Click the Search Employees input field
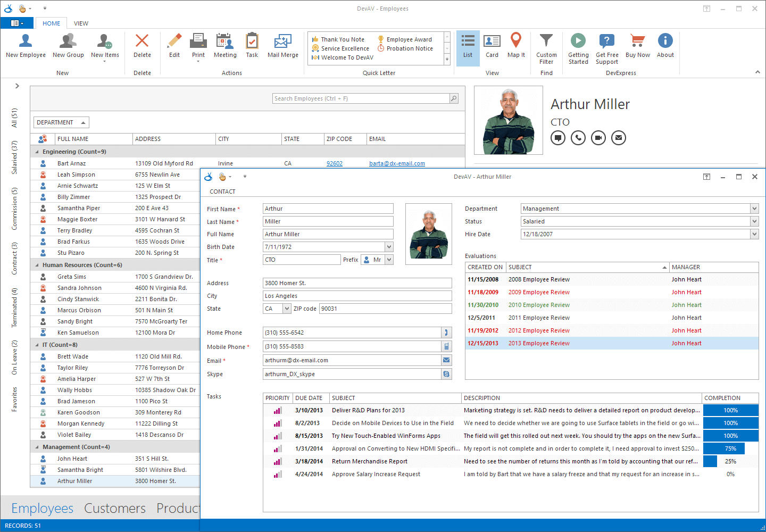This screenshot has width=766, height=532. pyautogui.click(x=361, y=98)
